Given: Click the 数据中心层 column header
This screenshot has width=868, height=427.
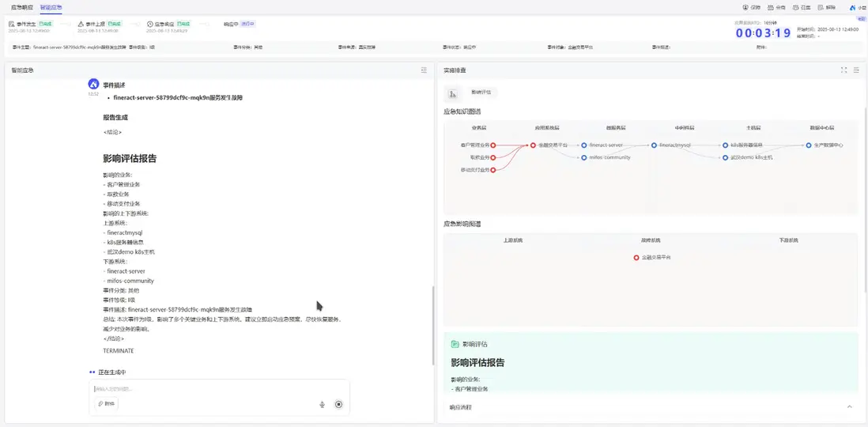Looking at the screenshot, I should point(824,127).
